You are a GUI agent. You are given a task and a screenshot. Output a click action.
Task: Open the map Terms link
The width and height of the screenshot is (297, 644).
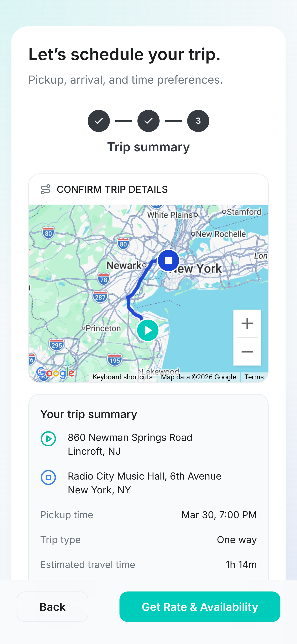click(x=254, y=377)
